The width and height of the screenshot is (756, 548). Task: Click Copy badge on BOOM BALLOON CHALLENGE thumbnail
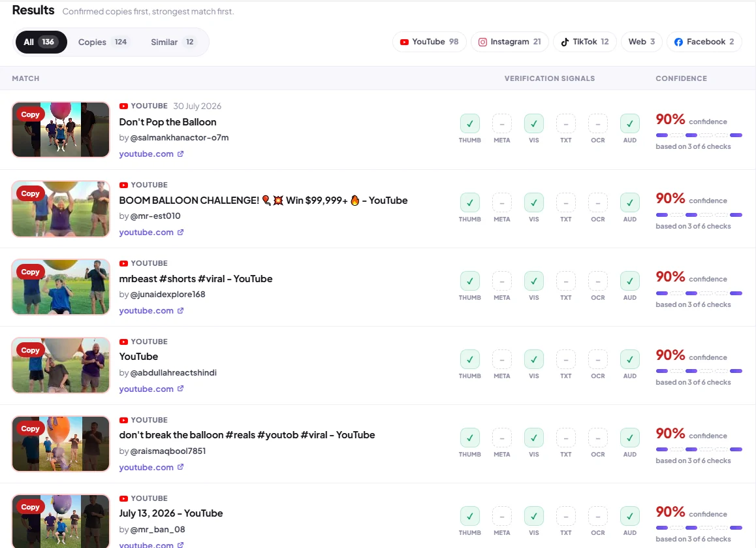(x=31, y=193)
